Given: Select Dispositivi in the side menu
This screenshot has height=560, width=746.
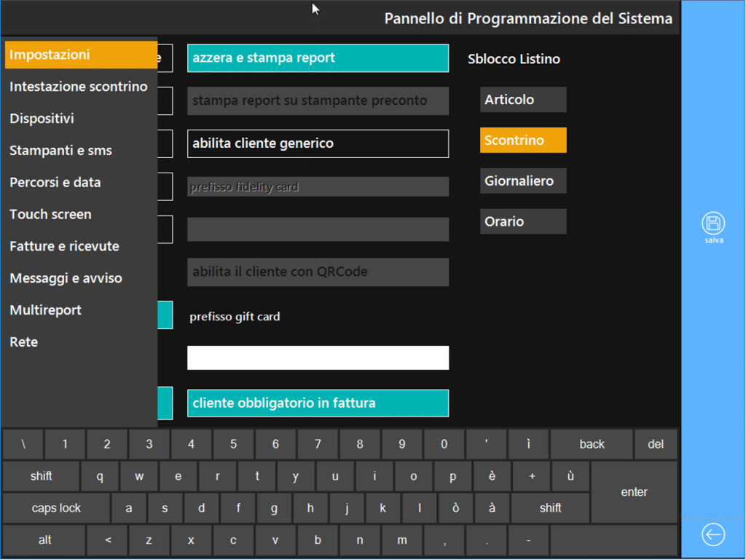Looking at the screenshot, I should 42,119.
